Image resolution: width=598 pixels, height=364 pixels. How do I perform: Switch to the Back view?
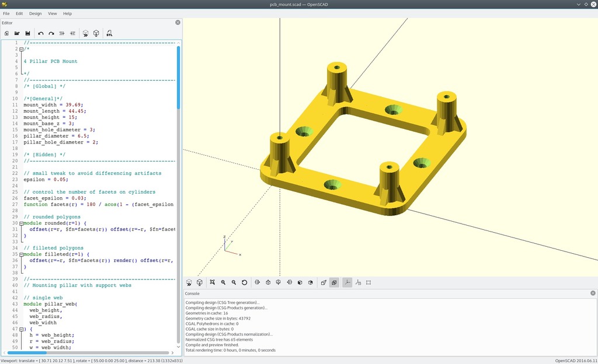pyautogui.click(x=311, y=282)
